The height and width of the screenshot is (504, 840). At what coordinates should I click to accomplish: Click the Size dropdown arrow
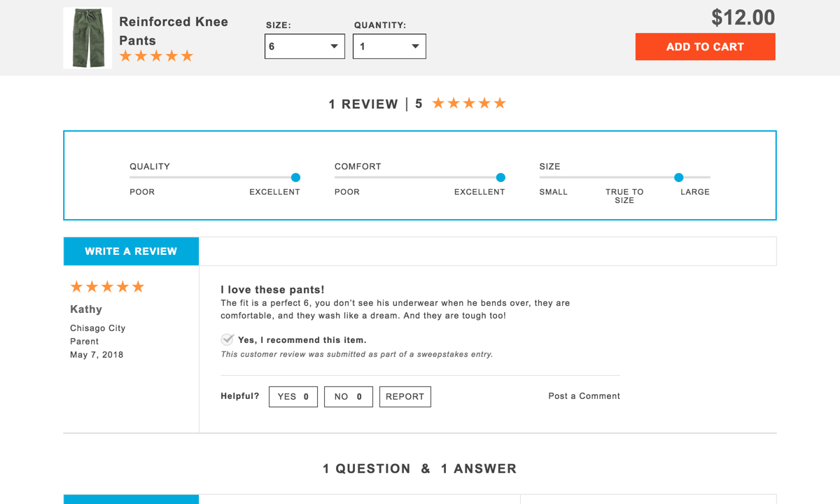[x=334, y=47]
